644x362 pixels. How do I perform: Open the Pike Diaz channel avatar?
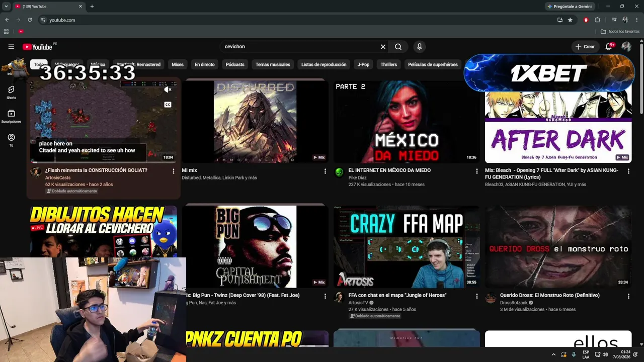click(340, 172)
